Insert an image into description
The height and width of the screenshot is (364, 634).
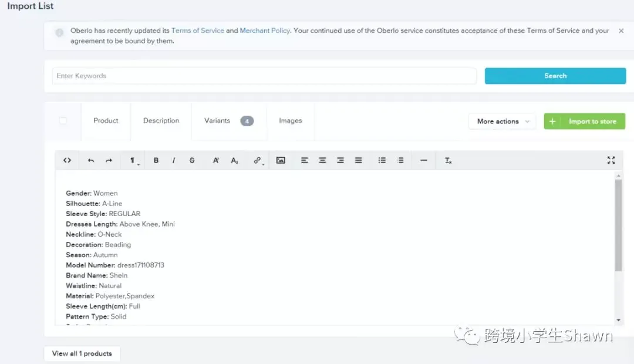point(281,160)
